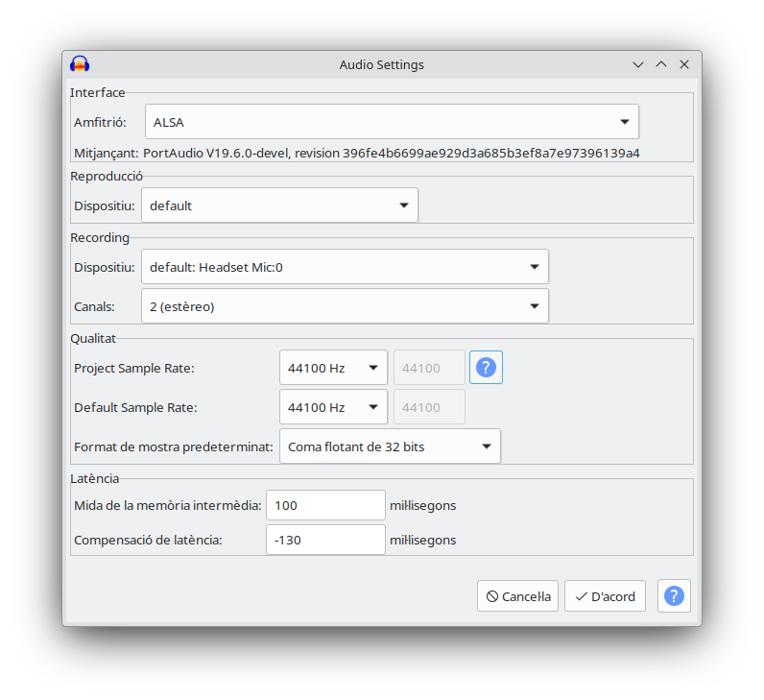This screenshot has height=700, width=764.
Task: Expand the Reproducció Dispositiu dropdown
Action: (x=279, y=205)
